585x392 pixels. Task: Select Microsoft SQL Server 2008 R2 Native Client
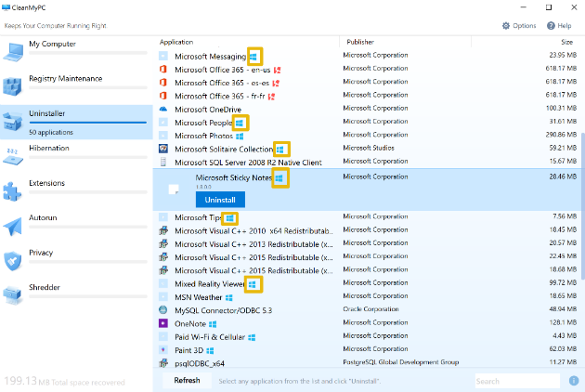367,162
